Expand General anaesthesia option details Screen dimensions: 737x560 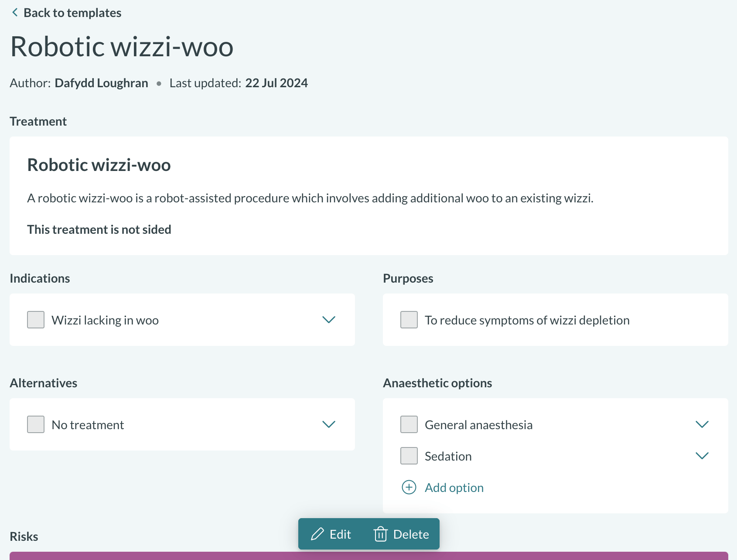pyautogui.click(x=702, y=424)
